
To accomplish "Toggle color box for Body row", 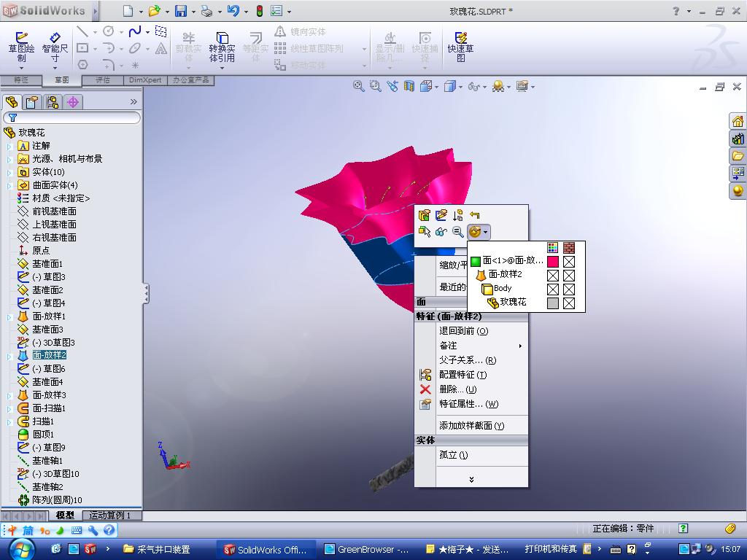I will point(553,289).
